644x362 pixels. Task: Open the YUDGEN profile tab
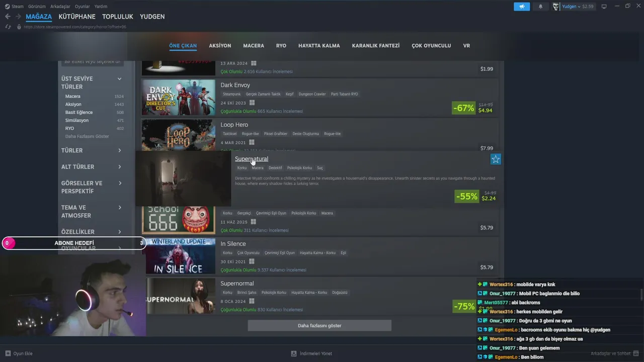(152, 17)
